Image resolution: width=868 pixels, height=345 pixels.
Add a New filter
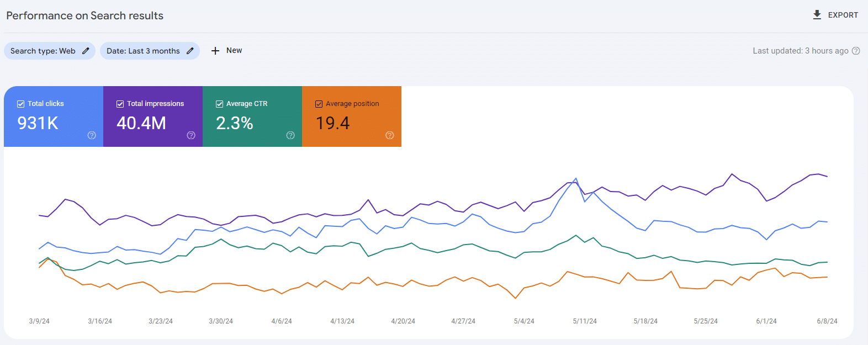(x=234, y=50)
